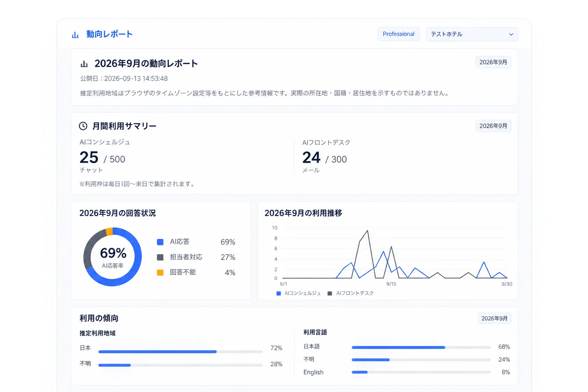This screenshot has width=588, height=392.
Task: Click the bar chart icon beside 動向レポート header
Action: click(75, 34)
